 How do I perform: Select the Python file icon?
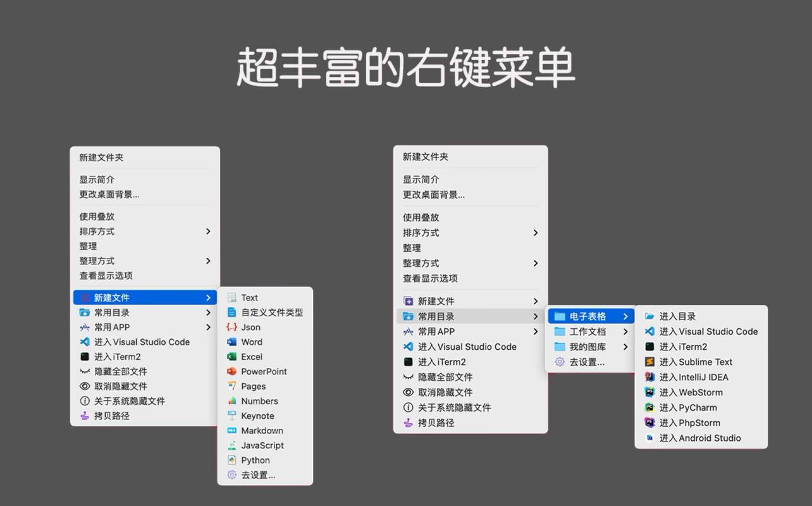pos(232,460)
